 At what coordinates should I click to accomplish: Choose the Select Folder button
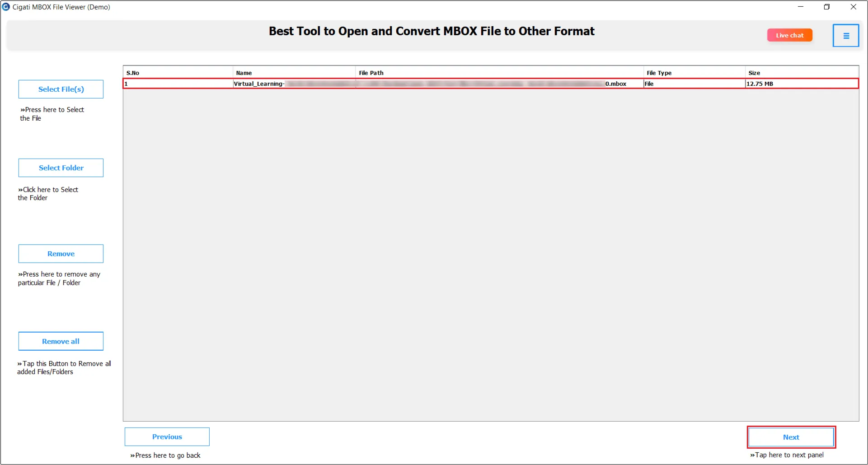pyautogui.click(x=61, y=168)
